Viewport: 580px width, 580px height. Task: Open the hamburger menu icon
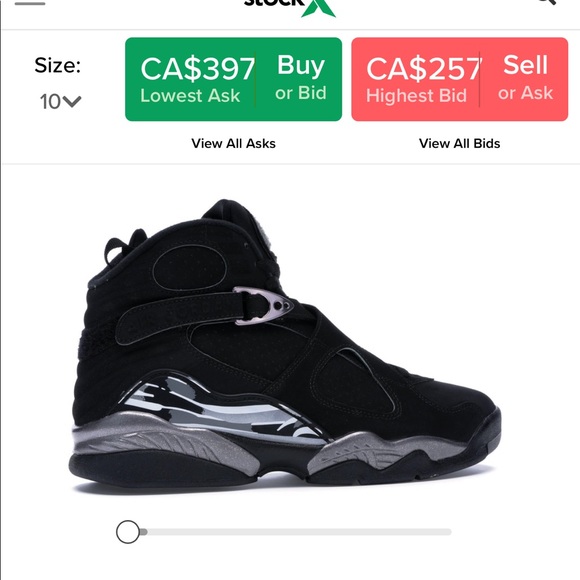click(30, 3)
